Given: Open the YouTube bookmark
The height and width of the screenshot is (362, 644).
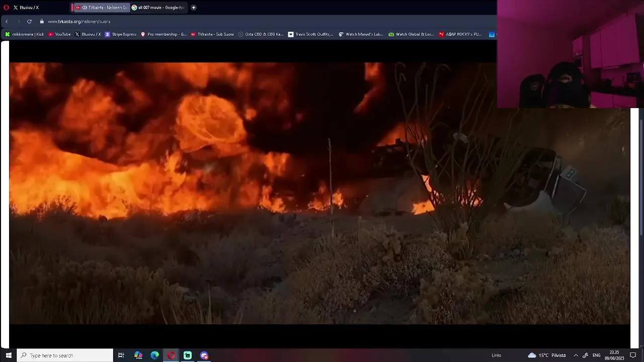Looking at the screenshot, I should click(59, 34).
